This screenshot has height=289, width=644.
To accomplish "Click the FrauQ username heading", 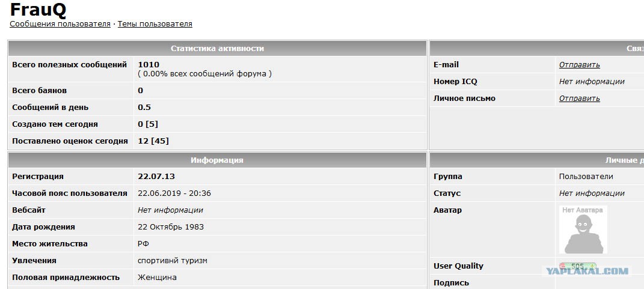I will [x=38, y=10].
